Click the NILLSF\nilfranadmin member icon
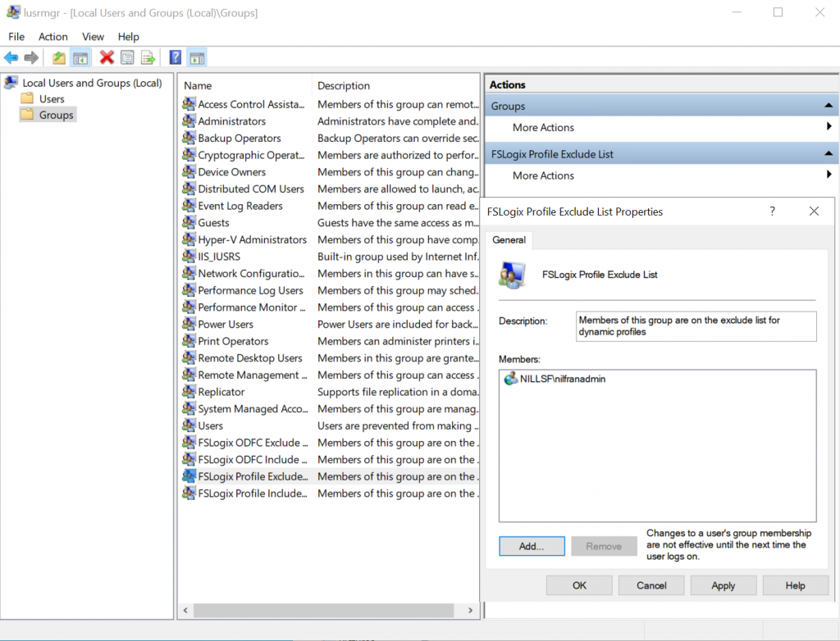 coord(510,380)
